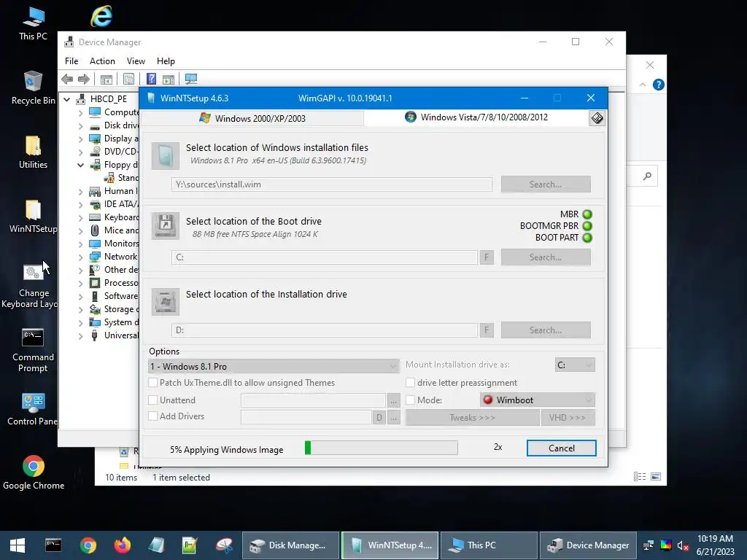Image resolution: width=747 pixels, height=560 pixels.
Task: Toggle the Unattend checkbox
Action: point(153,400)
